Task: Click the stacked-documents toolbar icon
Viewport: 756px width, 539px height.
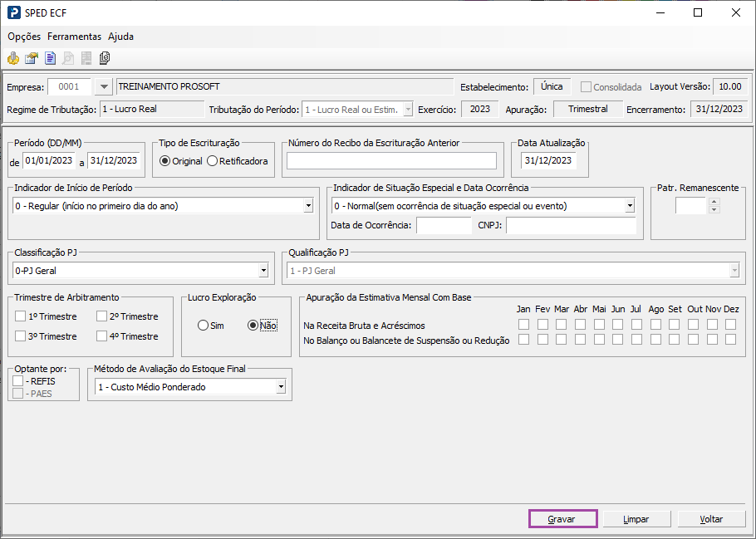Action: 105,58
